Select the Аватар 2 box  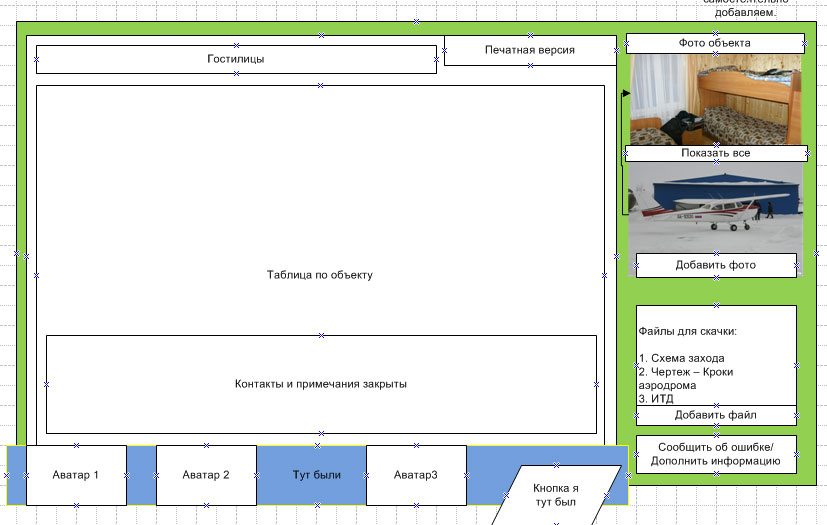click(x=206, y=475)
